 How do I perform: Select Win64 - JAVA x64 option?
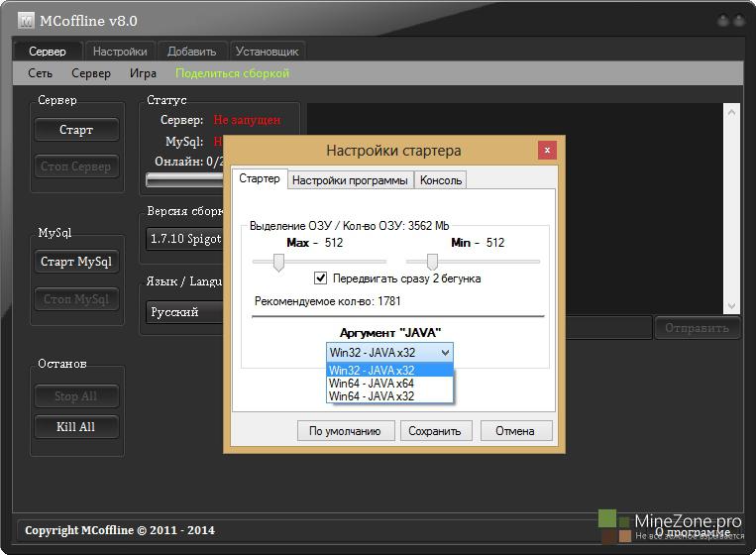coord(372,384)
